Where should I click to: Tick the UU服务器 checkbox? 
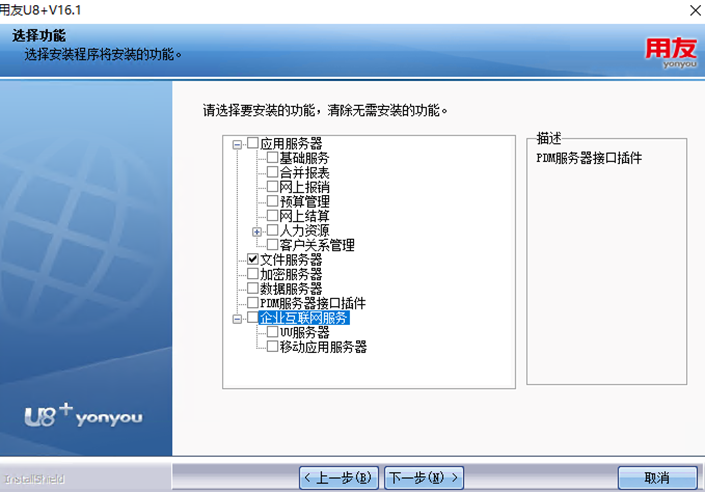pos(272,332)
